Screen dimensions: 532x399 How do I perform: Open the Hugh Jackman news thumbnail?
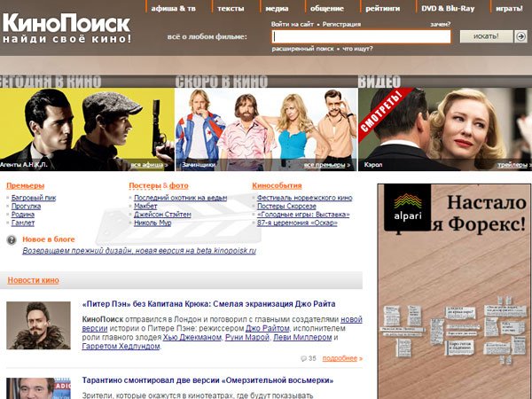point(38,325)
